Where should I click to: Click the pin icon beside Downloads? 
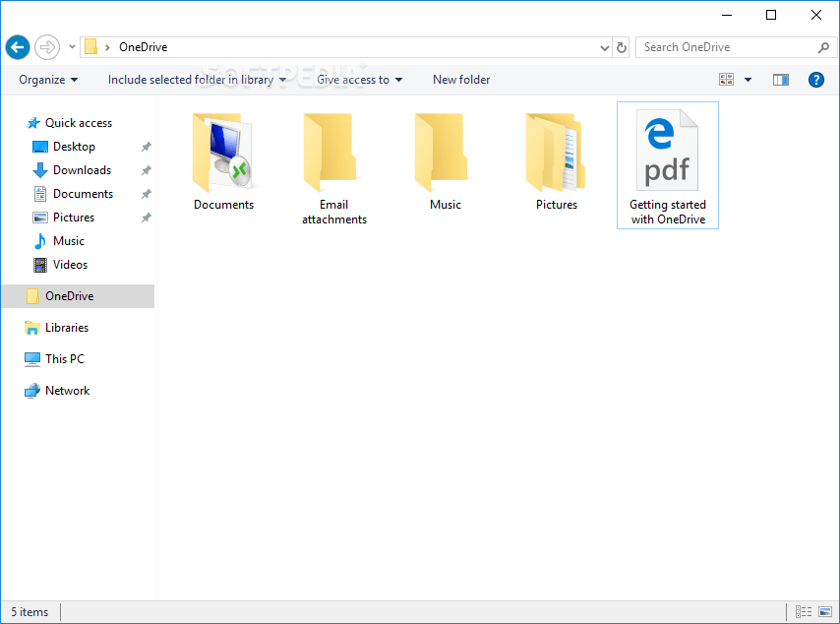(147, 170)
